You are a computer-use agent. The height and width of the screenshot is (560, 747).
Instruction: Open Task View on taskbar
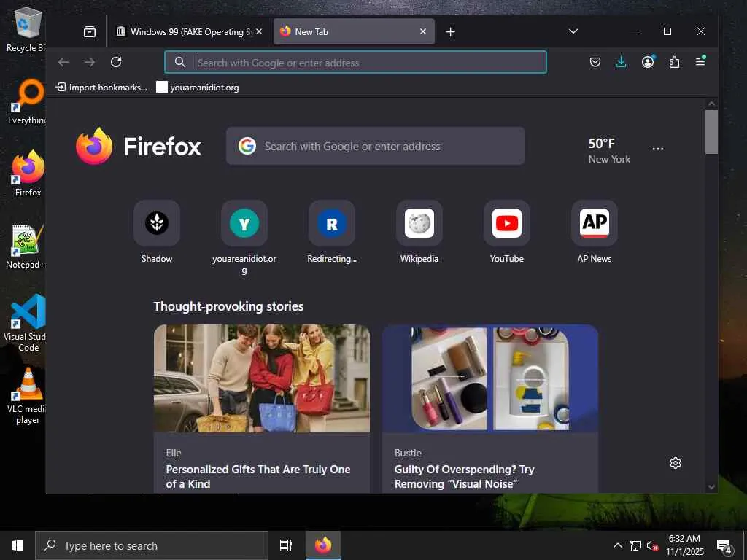click(285, 545)
